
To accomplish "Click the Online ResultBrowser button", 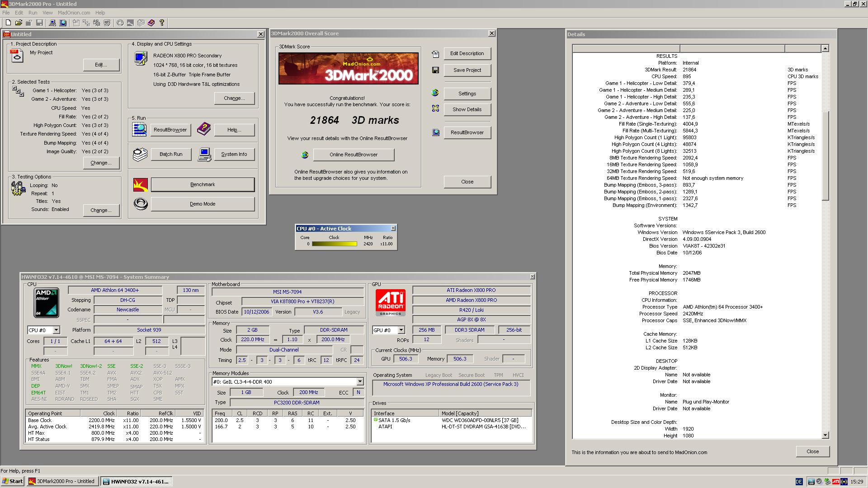I will (354, 155).
